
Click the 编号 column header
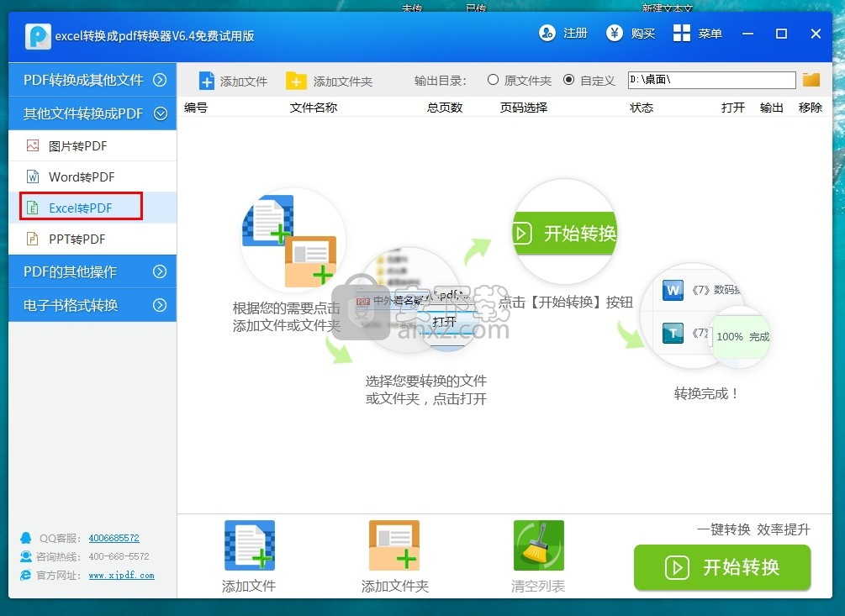pyautogui.click(x=196, y=108)
